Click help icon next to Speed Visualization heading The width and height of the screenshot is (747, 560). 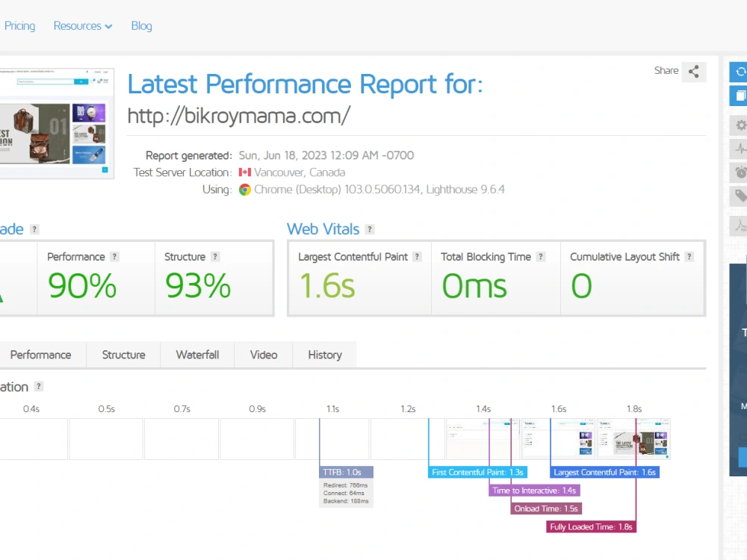(x=39, y=387)
